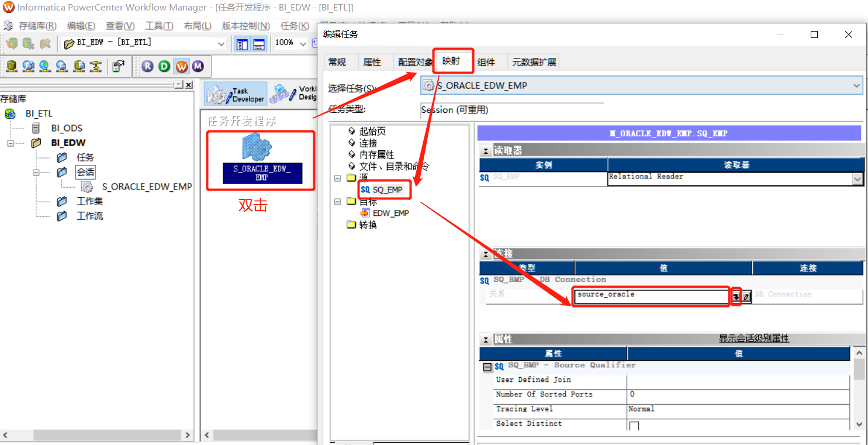Launch Repository Manager with the R icon
The height and width of the screenshot is (445, 868).
147,66
